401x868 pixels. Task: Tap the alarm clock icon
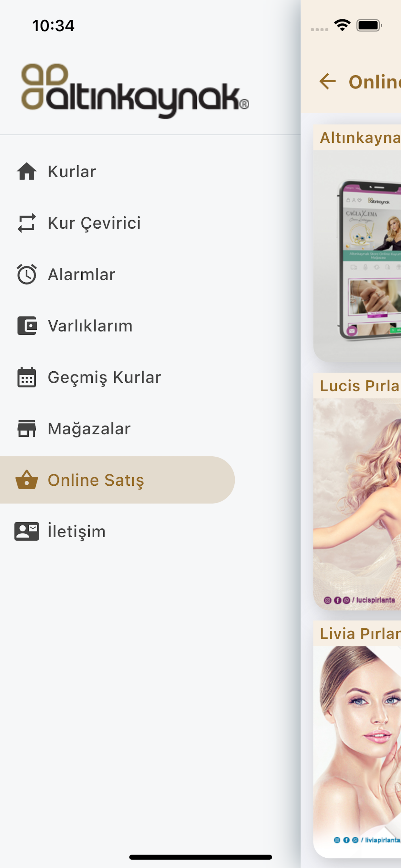pos(26,274)
